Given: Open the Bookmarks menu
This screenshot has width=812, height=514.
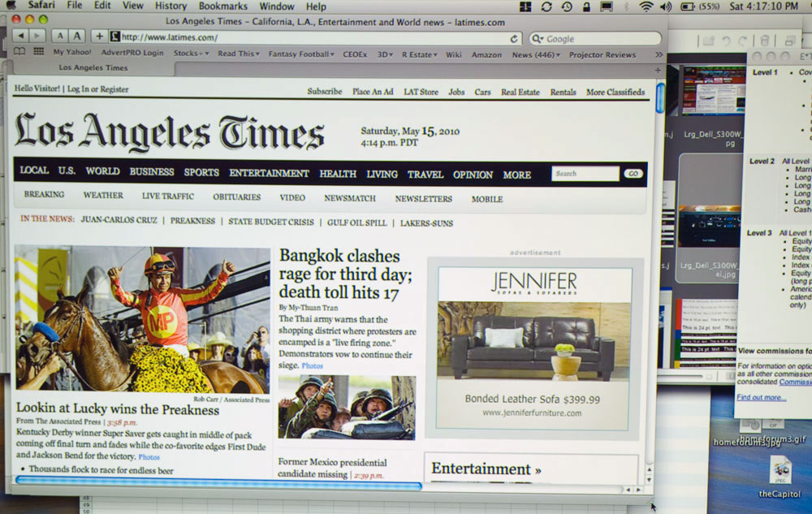Looking at the screenshot, I should click(x=223, y=6).
